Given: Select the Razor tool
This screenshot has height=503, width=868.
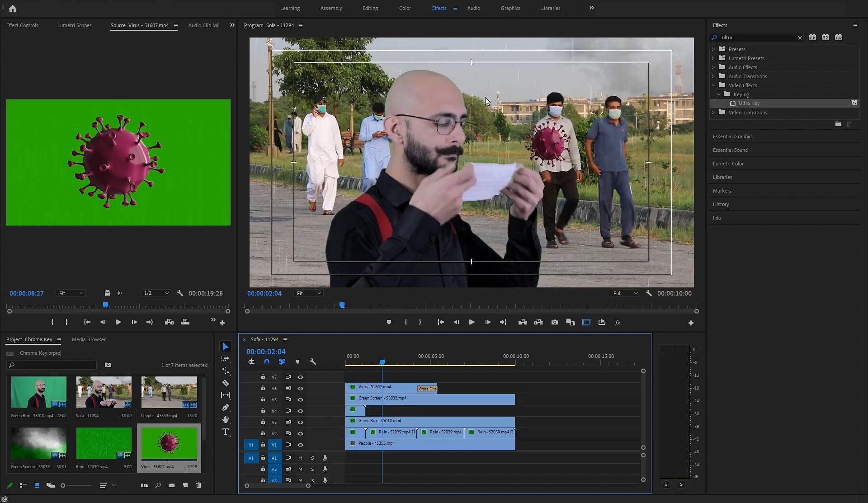Looking at the screenshot, I should click(226, 383).
